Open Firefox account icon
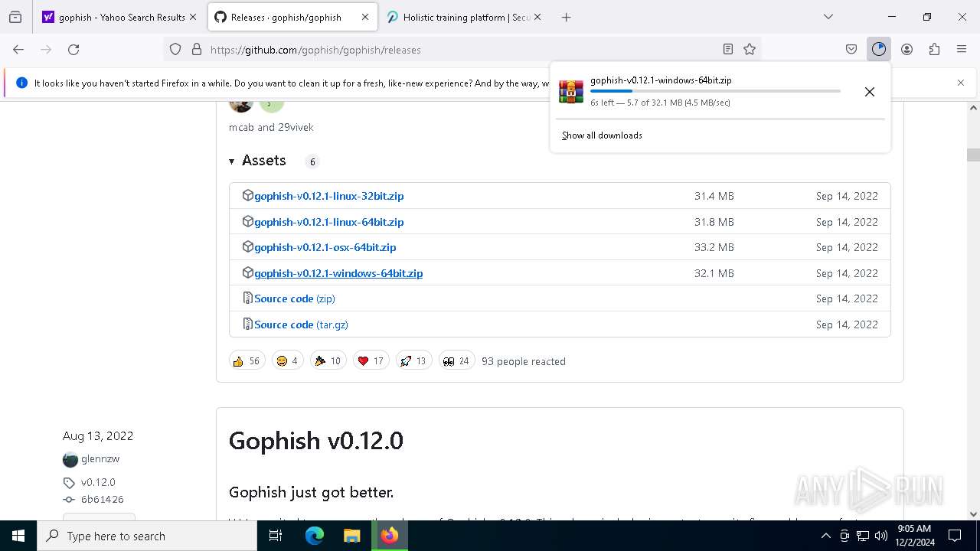This screenshot has width=980, height=551. [x=906, y=49]
